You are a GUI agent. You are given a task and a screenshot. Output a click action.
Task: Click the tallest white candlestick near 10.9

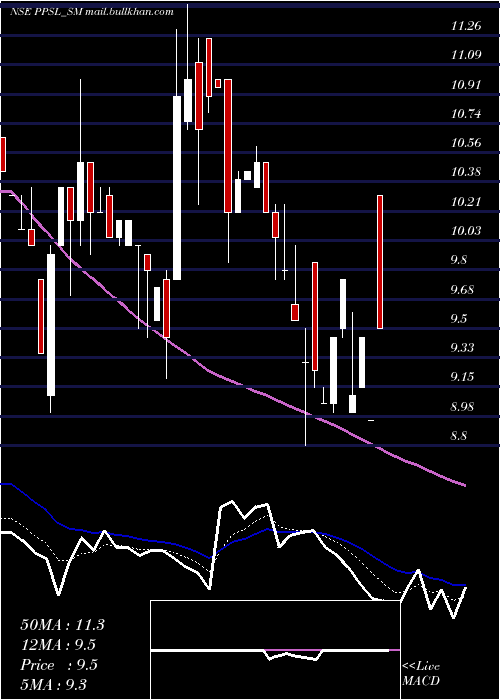(x=177, y=188)
